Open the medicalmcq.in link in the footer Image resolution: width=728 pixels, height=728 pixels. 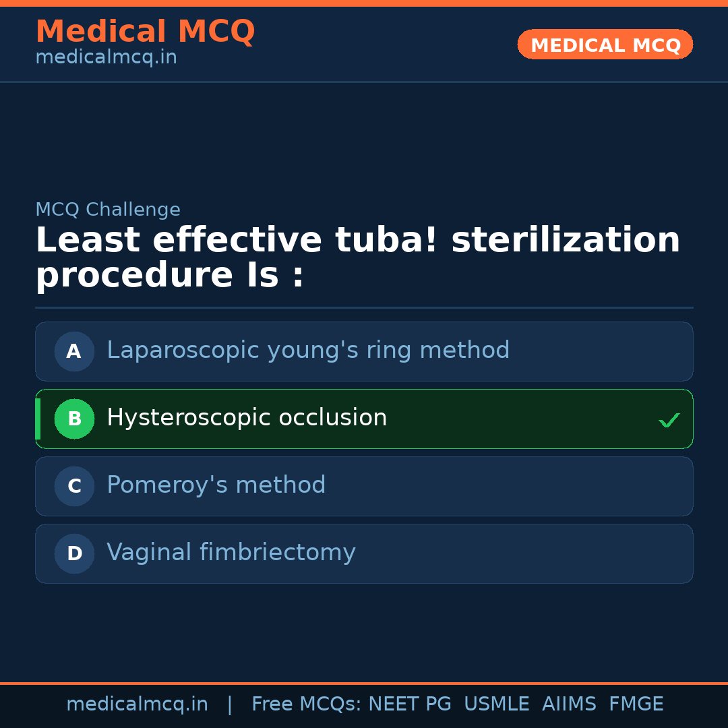pos(137,704)
